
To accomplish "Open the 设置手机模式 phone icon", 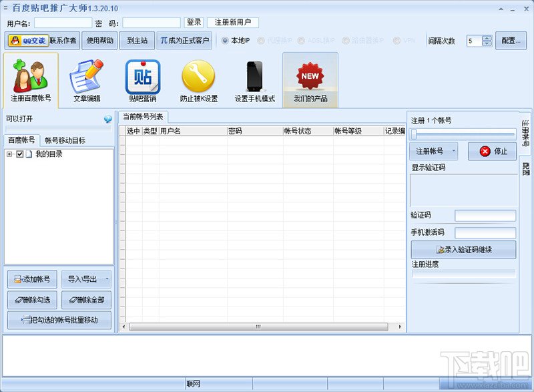I will 254,80.
